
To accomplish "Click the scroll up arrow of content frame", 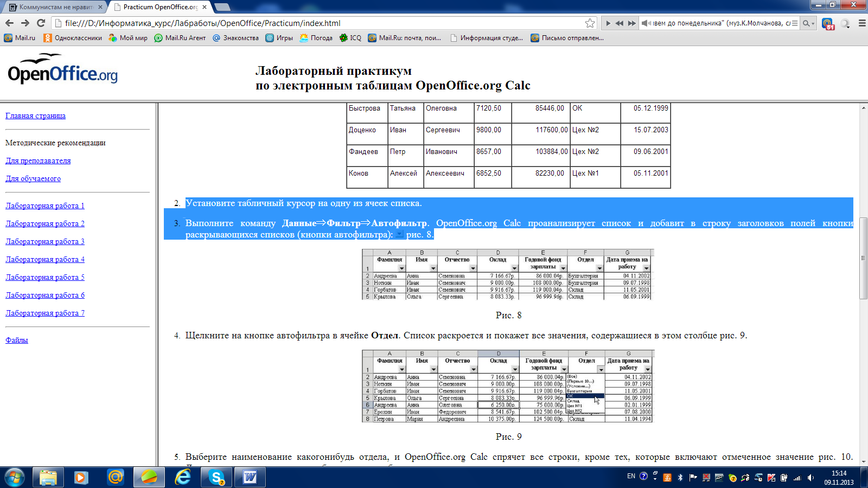I will (863, 108).
